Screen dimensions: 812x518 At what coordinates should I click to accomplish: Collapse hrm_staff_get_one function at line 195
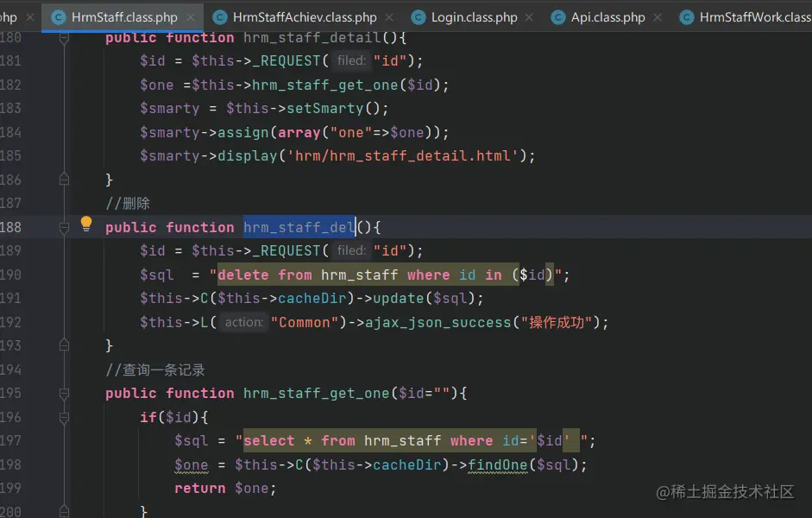[x=64, y=393]
